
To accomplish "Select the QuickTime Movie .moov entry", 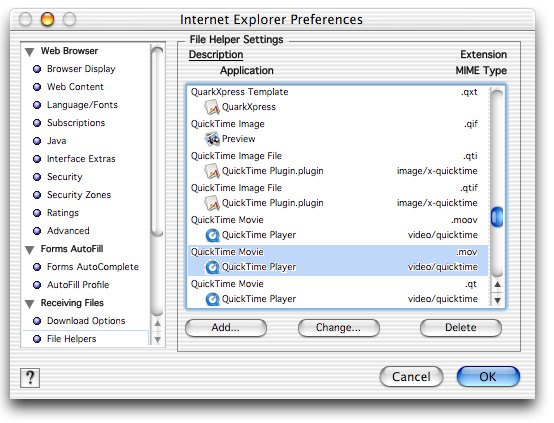I will tap(338, 228).
